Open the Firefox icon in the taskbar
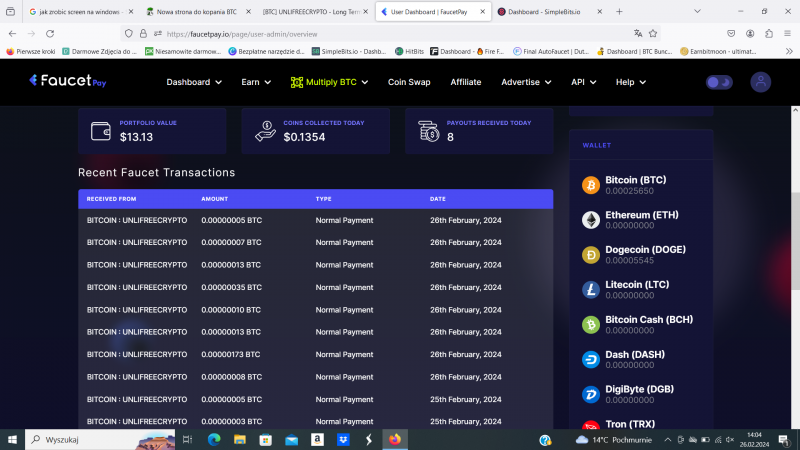Screen dimensions: 800x450 [394, 439]
